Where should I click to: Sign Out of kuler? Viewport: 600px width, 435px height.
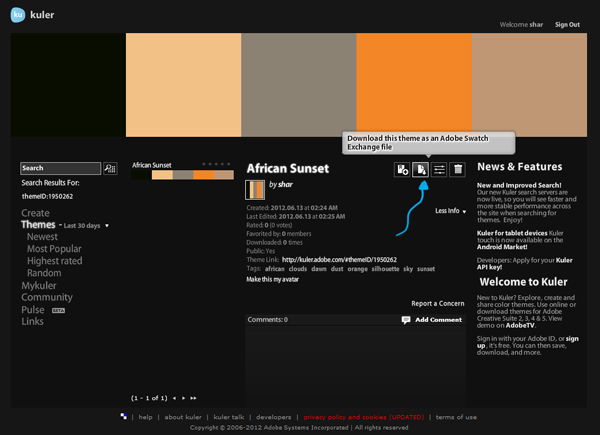pos(567,24)
